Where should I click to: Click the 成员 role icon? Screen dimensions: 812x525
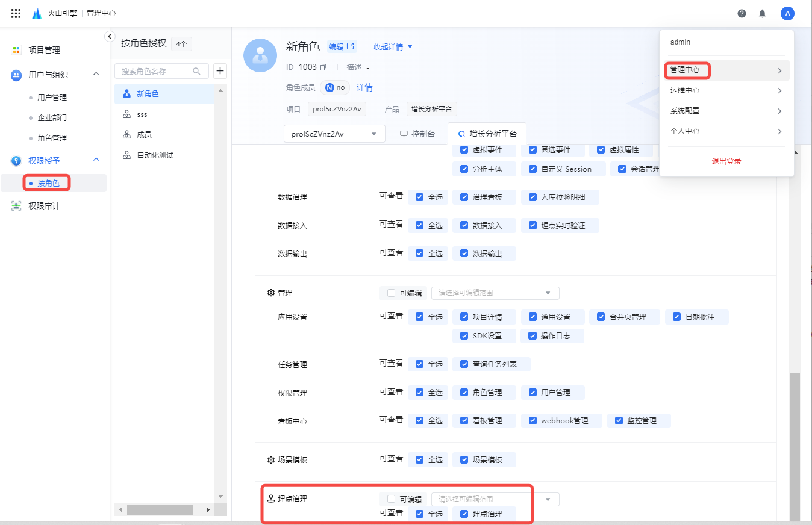pos(126,134)
